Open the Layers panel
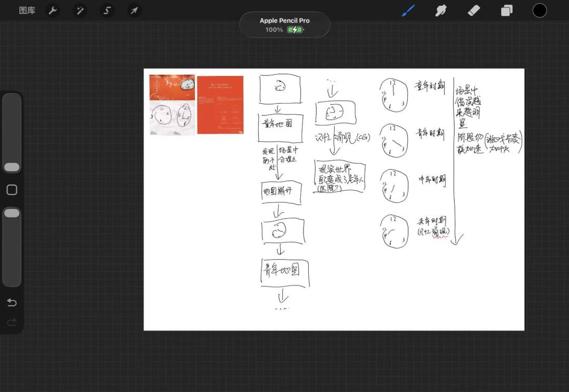The height and width of the screenshot is (392, 569). point(507,11)
